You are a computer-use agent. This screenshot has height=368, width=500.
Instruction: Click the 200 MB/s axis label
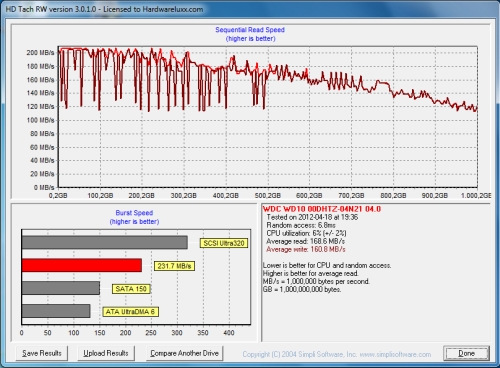click(40, 53)
